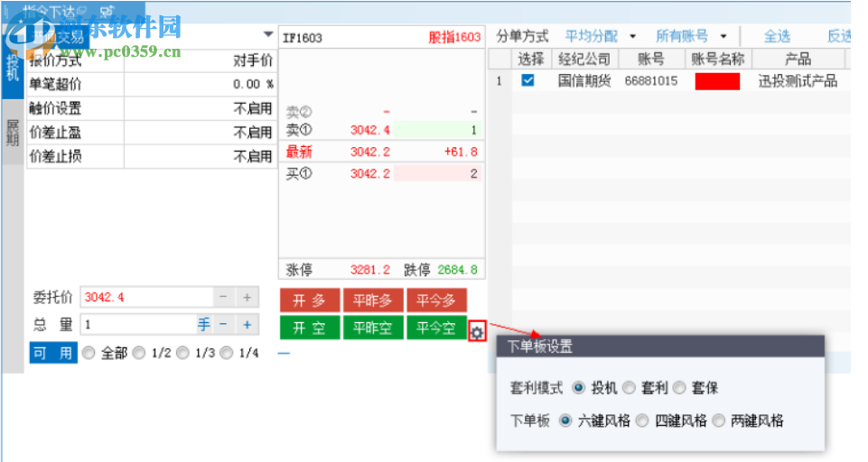Open the 所有账号 account filter dropdown
Image resolution: width=868 pixels, height=462 pixels.
(x=723, y=36)
